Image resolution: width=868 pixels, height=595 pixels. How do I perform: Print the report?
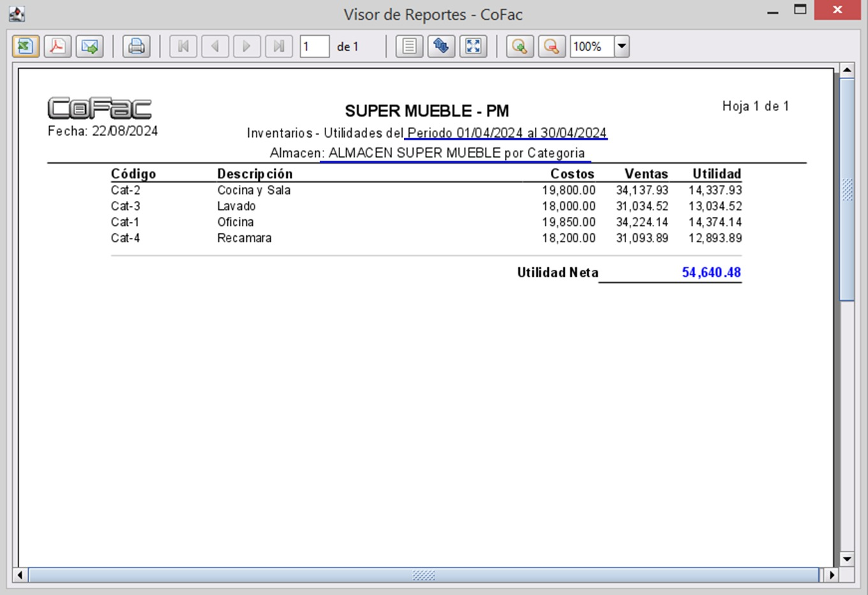137,47
